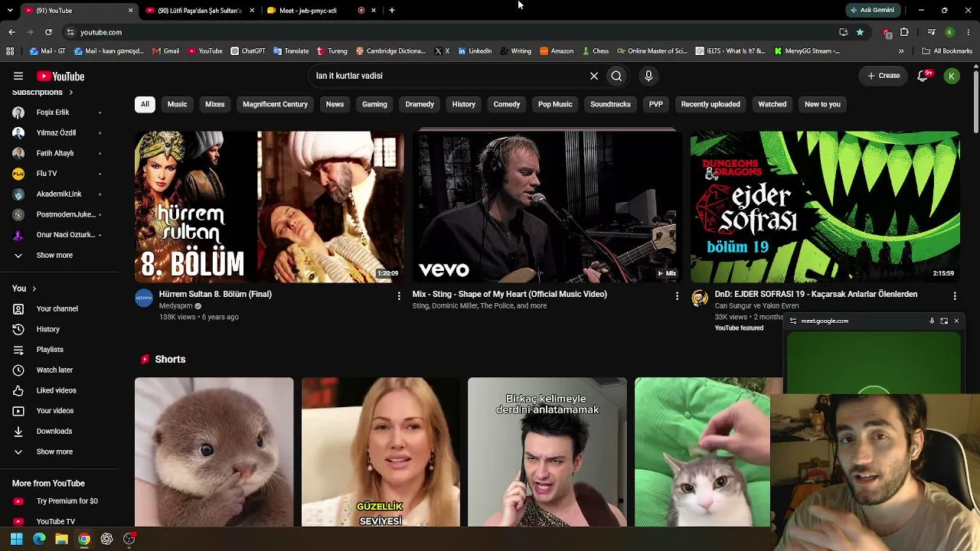980x551 pixels.
Task: Open a new browser tab
Action: tap(392, 10)
